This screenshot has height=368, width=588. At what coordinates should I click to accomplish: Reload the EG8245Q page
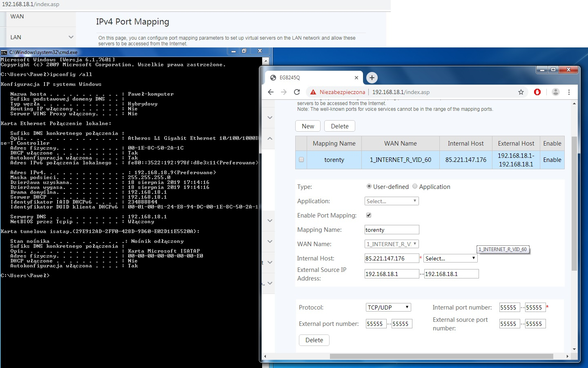297,92
